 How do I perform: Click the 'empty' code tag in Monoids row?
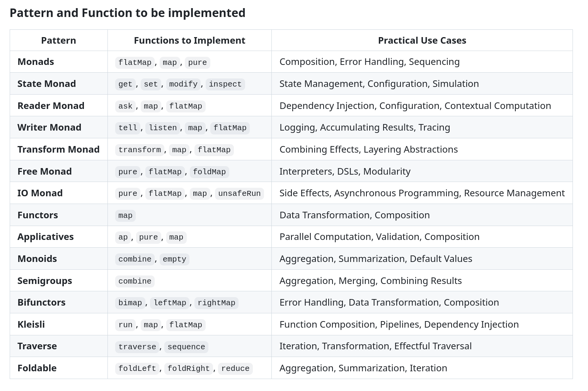click(x=174, y=259)
